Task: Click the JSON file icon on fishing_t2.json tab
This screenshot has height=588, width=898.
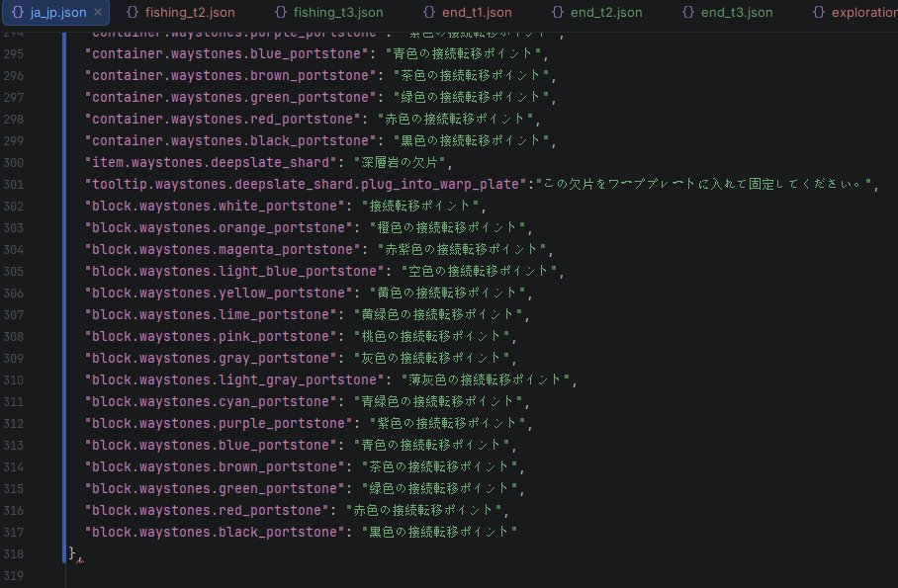Action: 133,12
